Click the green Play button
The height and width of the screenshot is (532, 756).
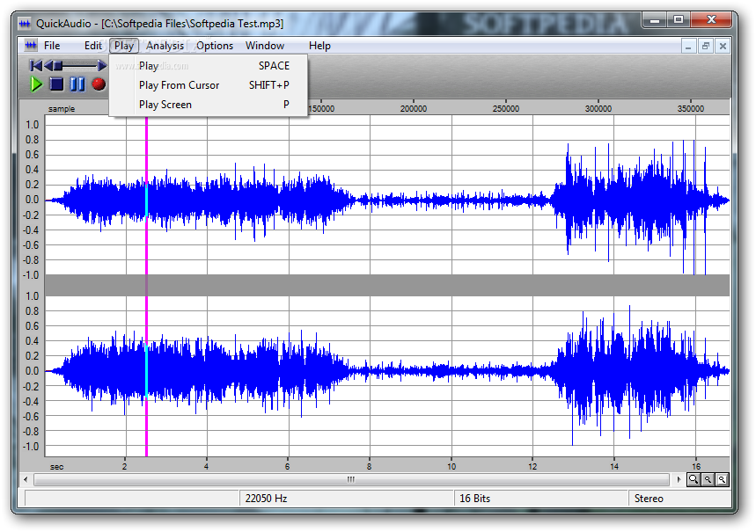(x=36, y=84)
